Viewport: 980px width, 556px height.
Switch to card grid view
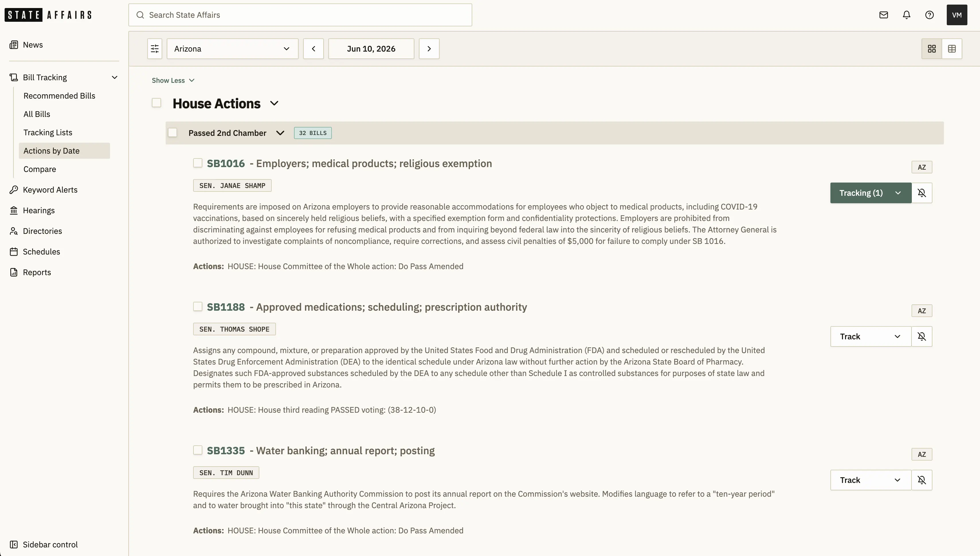coord(932,48)
